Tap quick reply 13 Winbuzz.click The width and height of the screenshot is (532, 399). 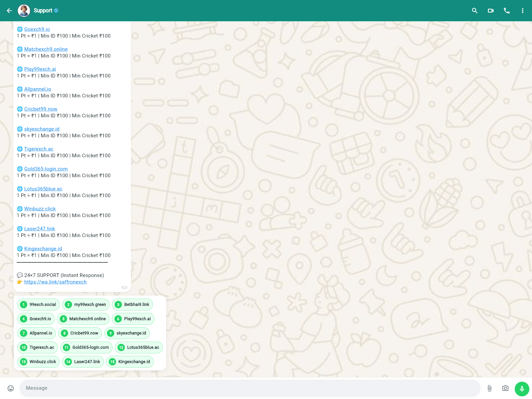point(39,362)
